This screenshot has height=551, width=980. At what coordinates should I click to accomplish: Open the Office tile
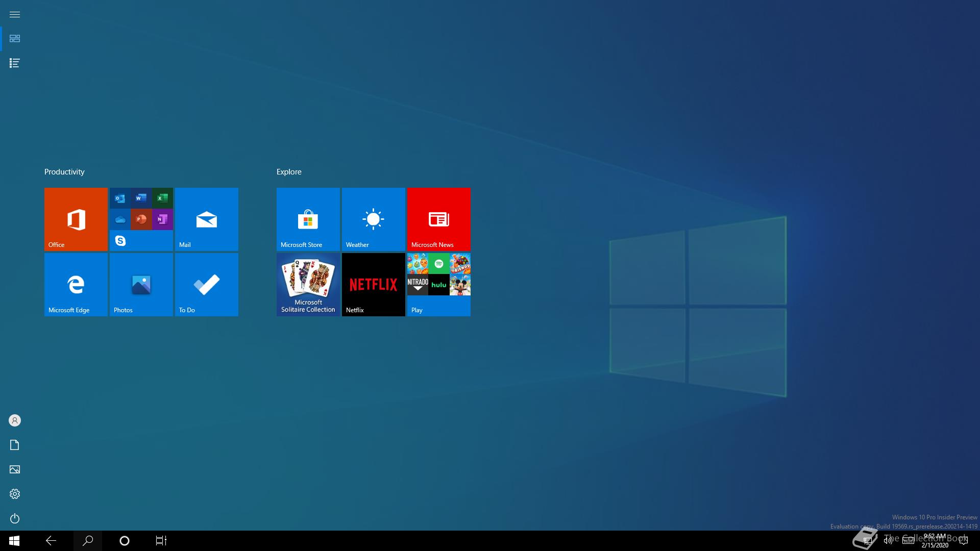[76, 219]
